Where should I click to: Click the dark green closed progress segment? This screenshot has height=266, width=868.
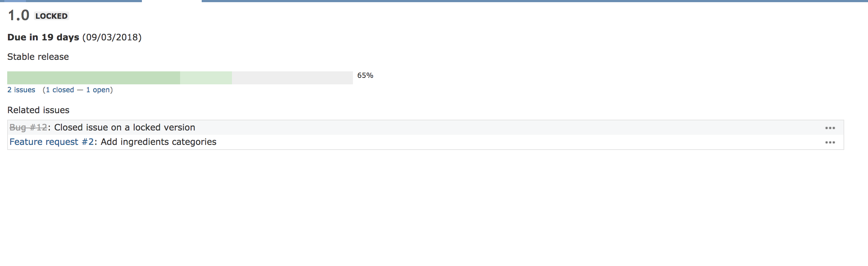coord(94,78)
